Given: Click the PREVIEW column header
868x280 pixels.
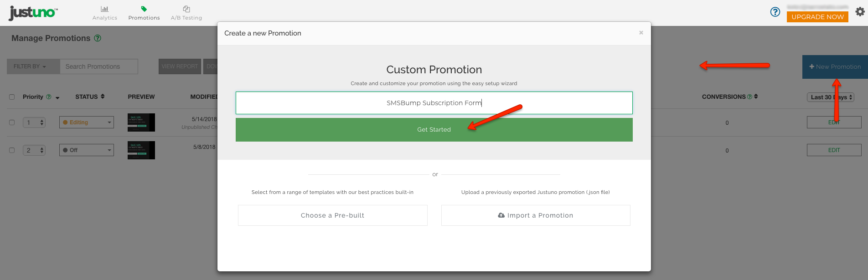Looking at the screenshot, I should [x=141, y=97].
